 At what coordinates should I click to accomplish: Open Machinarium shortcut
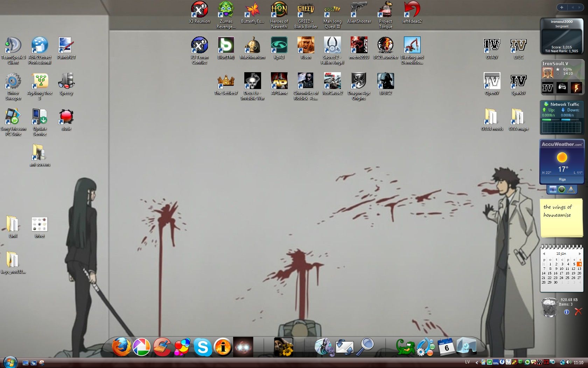252,48
